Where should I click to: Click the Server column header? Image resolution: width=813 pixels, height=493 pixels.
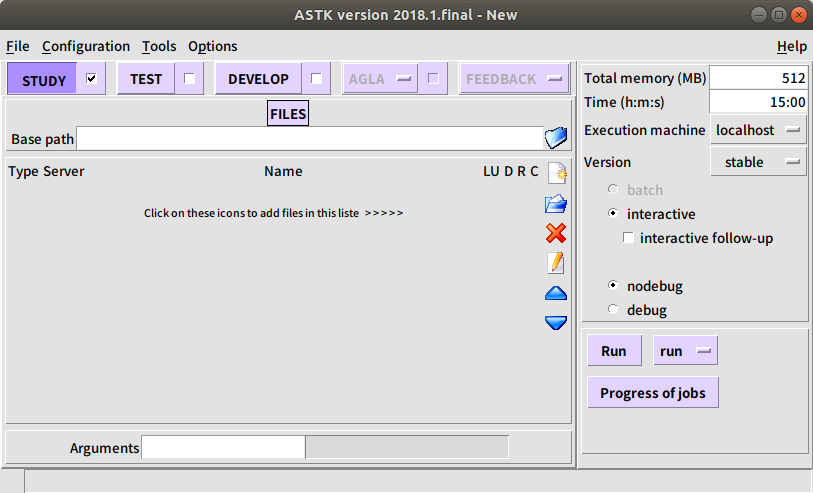64,171
